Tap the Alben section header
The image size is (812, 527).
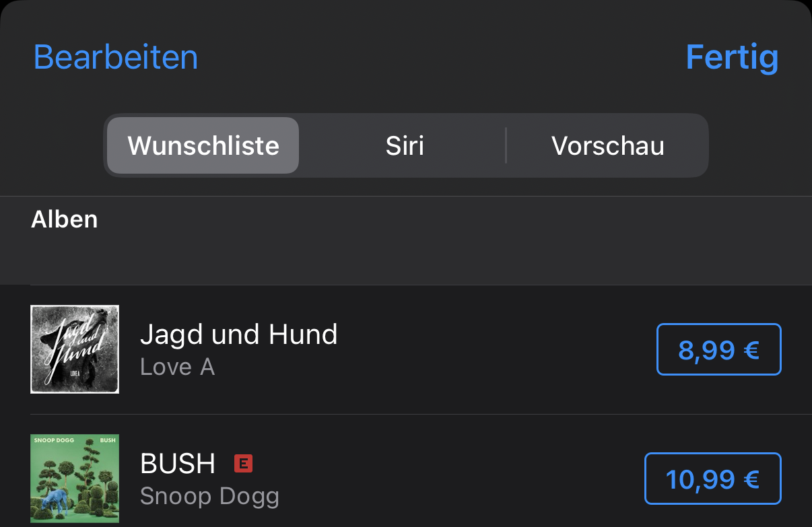65,219
